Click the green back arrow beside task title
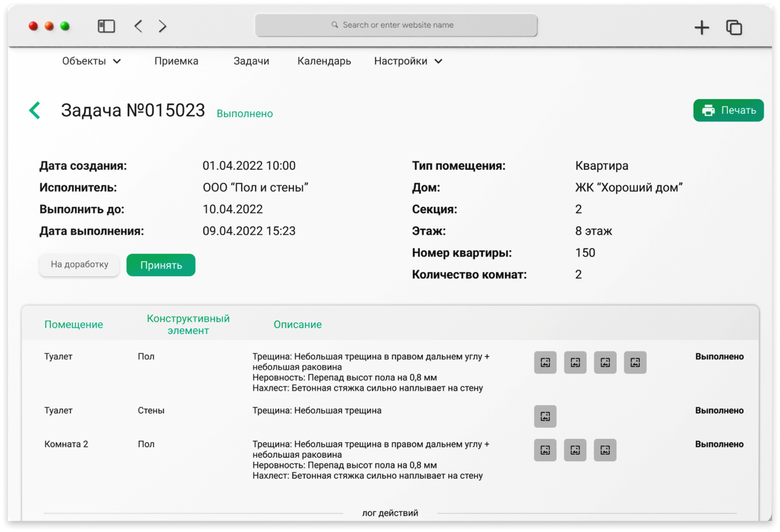 pos(35,111)
